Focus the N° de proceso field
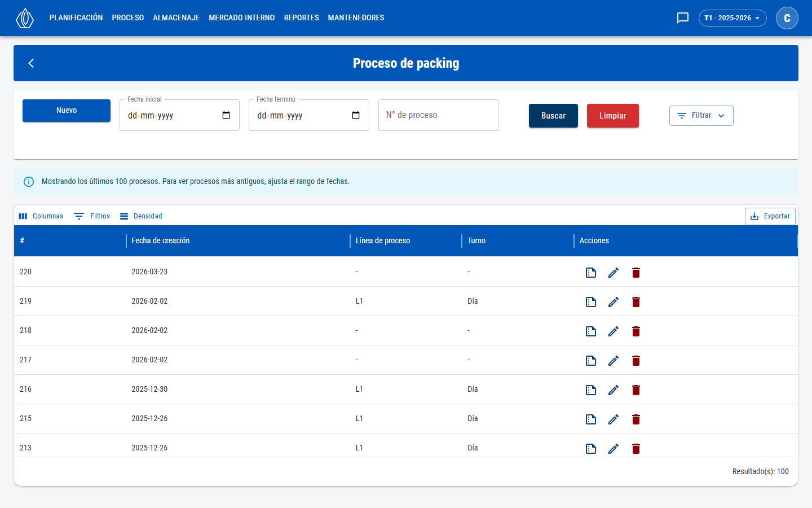Viewport: 812px width, 508px height. click(x=438, y=115)
